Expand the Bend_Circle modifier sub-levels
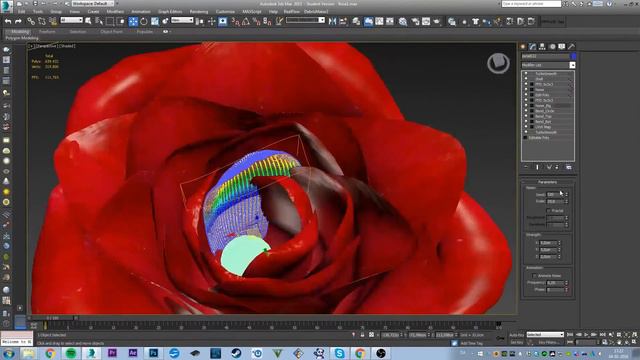 point(532,111)
